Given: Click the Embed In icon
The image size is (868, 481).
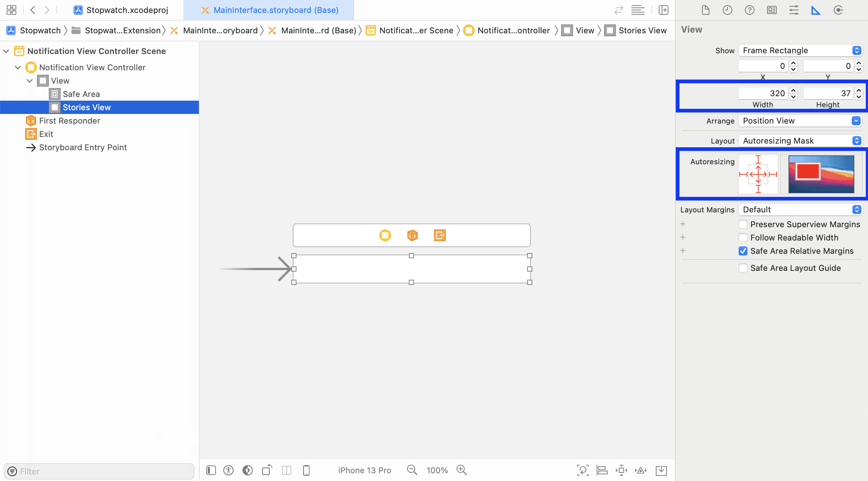Looking at the screenshot, I should coord(661,470).
